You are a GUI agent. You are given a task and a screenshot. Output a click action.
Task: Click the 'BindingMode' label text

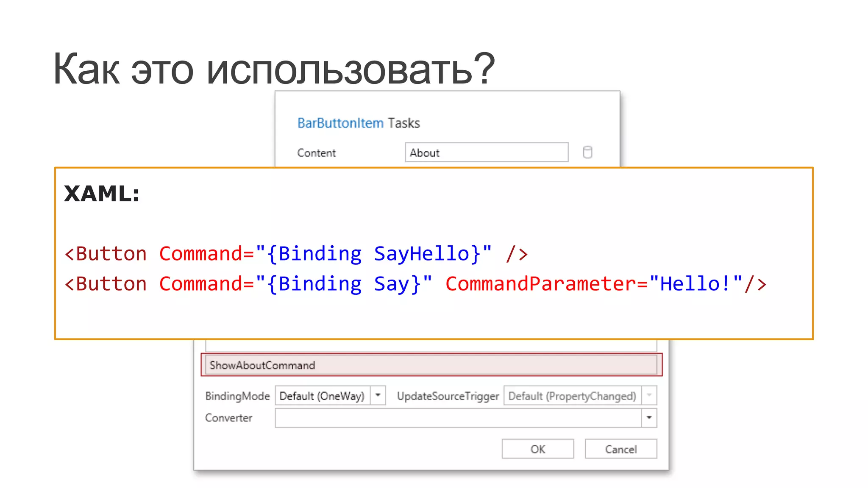coord(237,396)
